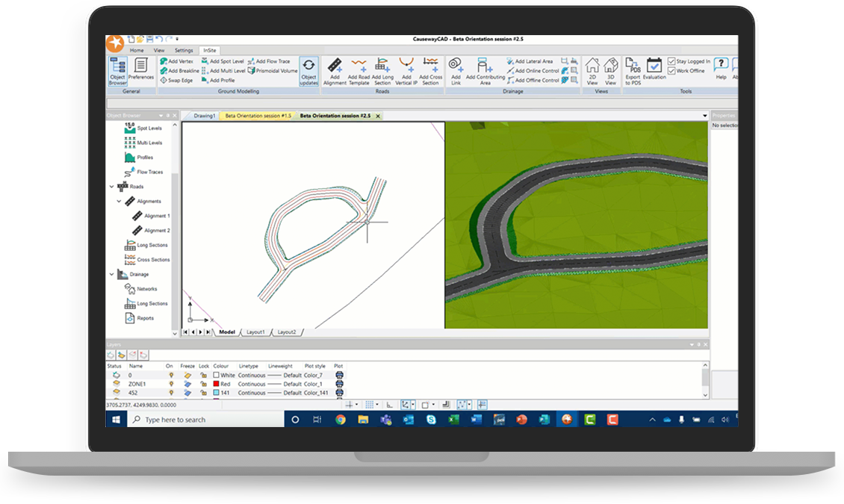Collapse the Roads node in Object Browser
Viewport: 844px width, 504px height.
(x=114, y=185)
